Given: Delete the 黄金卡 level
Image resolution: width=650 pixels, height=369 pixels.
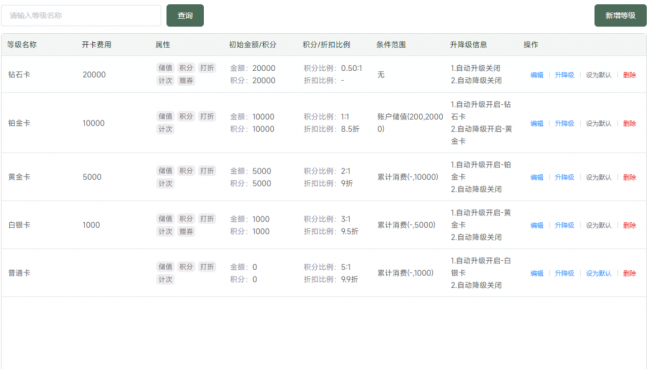Looking at the screenshot, I should (629, 177).
